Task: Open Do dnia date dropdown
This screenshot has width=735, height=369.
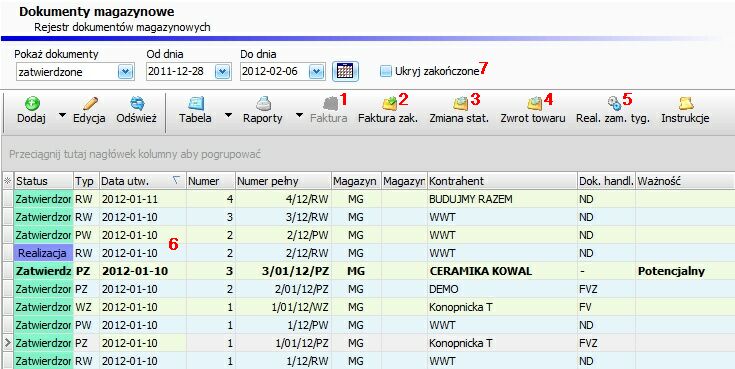Action: coord(317,72)
